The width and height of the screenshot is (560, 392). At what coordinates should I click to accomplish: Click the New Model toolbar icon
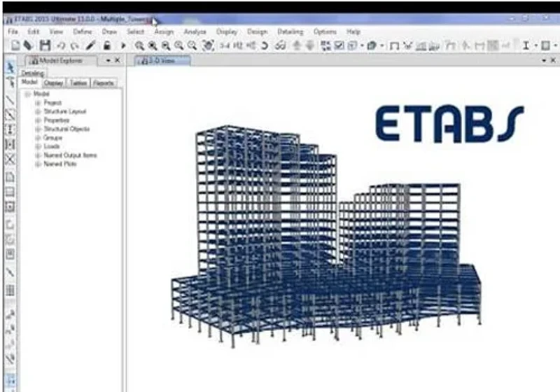click(15, 45)
